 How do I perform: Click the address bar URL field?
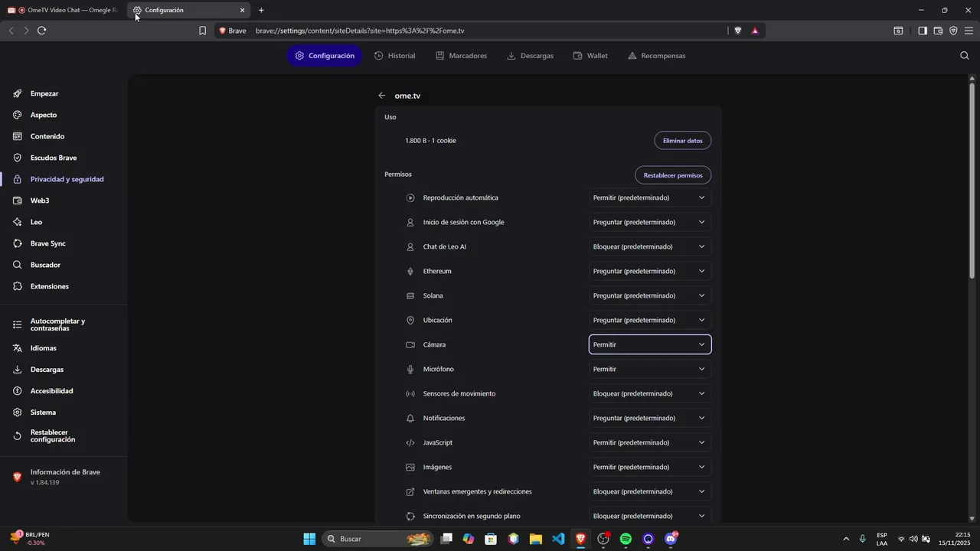[x=490, y=31]
